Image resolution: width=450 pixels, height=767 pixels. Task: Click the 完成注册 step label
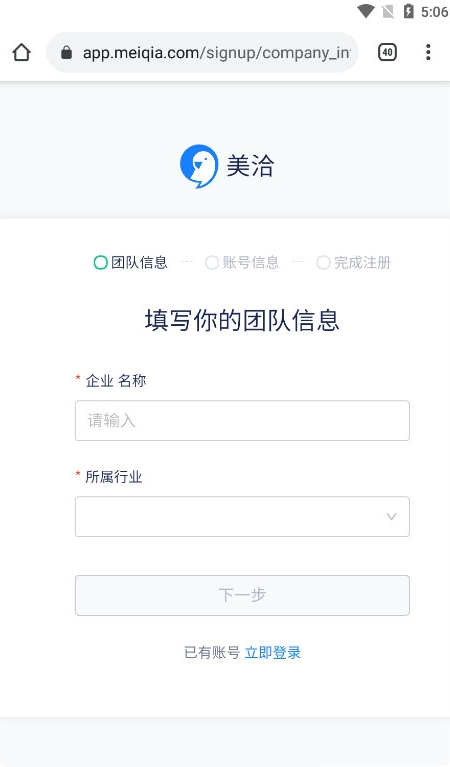[x=362, y=263]
